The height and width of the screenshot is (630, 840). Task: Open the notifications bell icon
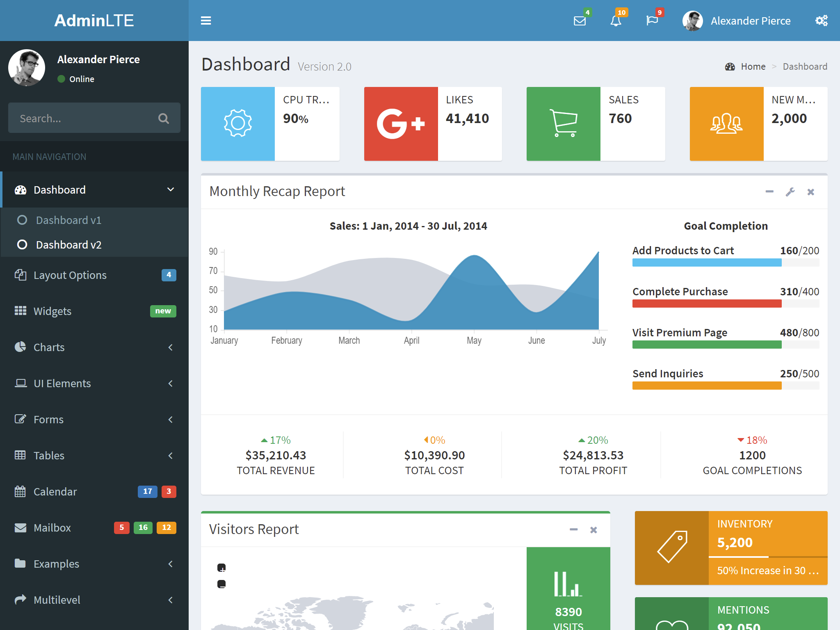pos(616,21)
